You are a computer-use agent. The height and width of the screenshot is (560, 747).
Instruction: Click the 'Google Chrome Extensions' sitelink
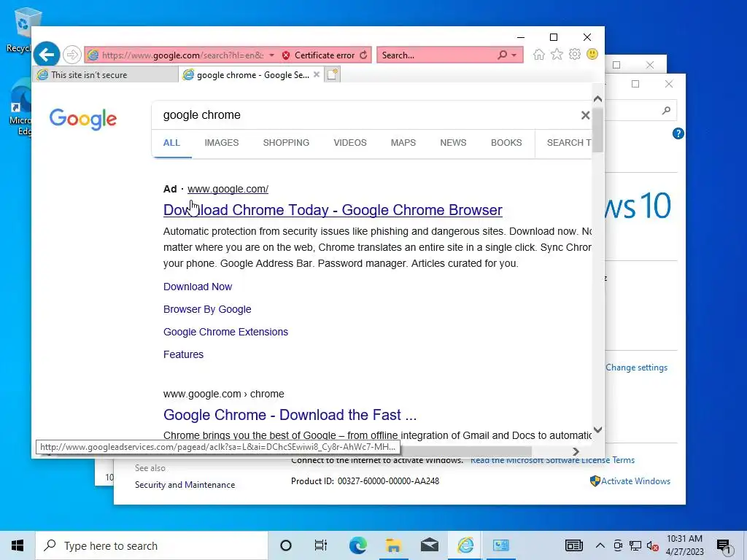[225, 332]
